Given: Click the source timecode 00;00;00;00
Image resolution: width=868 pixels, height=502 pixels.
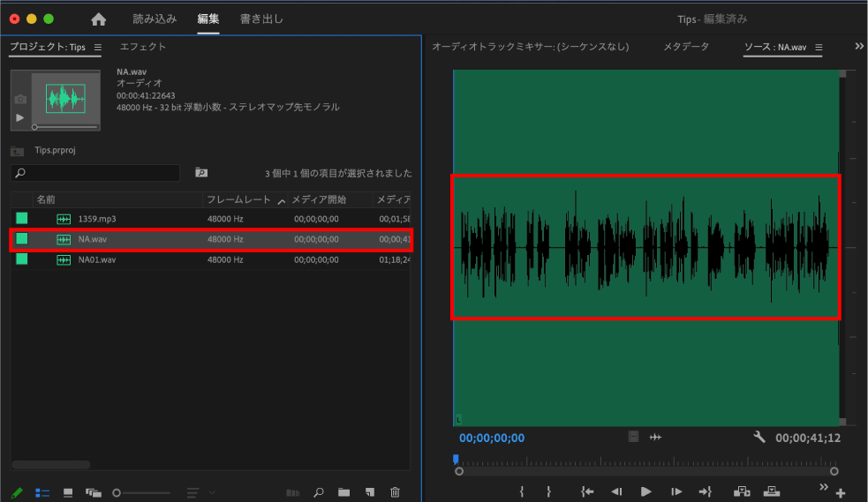Looking at the screenshot, I should click(492, 438).
